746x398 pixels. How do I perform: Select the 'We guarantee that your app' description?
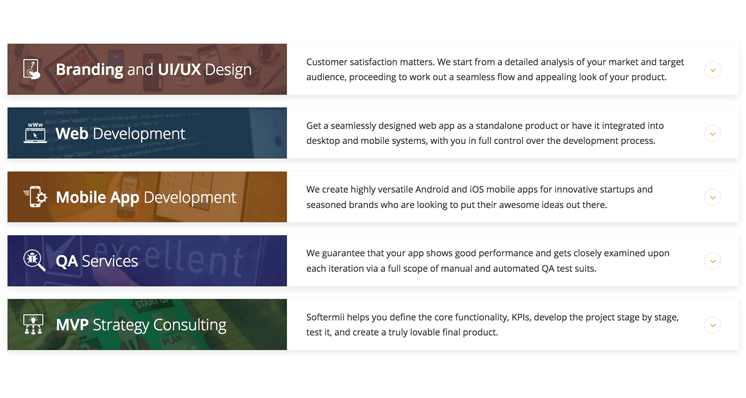[x=488, y=261]
